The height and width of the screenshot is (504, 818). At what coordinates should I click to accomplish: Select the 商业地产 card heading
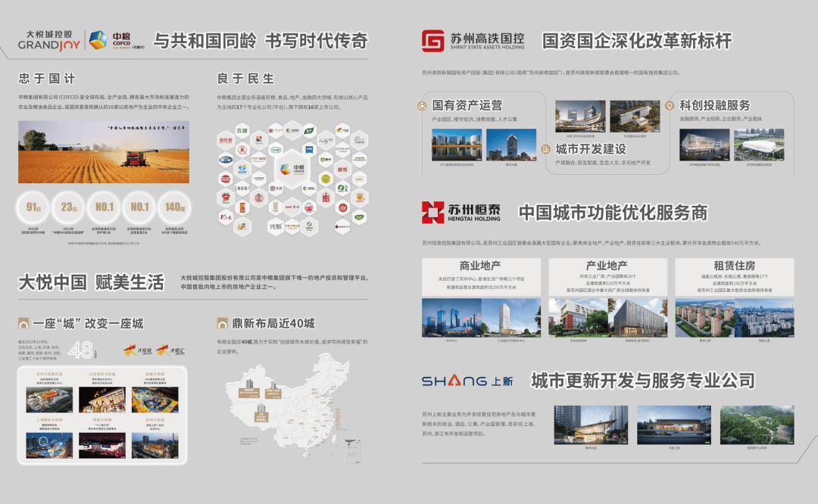click(x=480, y=266)
